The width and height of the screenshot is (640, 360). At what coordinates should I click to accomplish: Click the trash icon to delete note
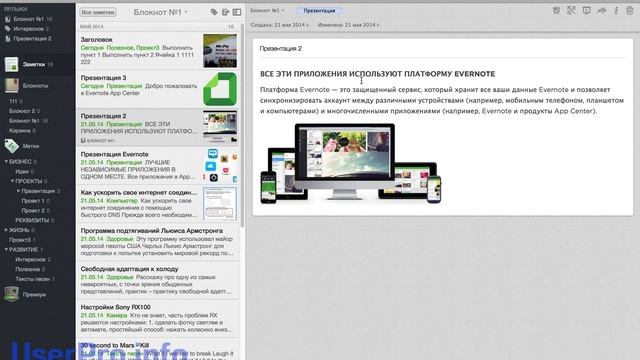[629, 11]
